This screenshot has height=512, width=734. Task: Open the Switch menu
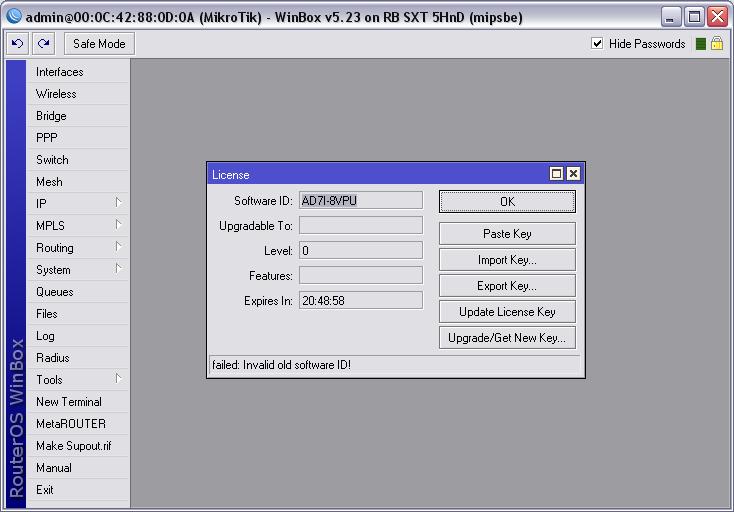(78, 160)
